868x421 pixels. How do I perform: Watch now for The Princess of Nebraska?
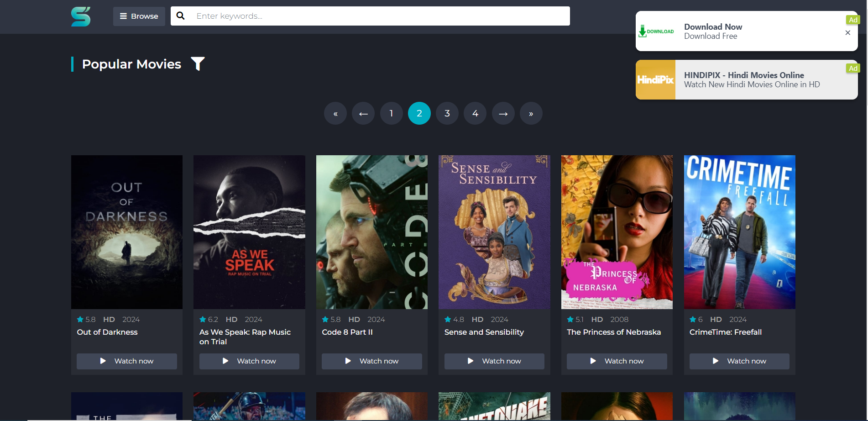coord(616,361)
